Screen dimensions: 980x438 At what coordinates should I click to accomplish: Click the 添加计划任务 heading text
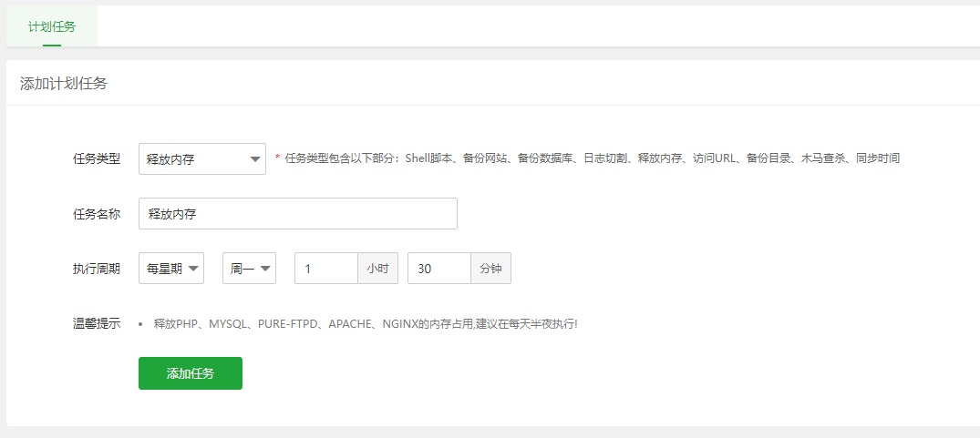(x=64, y=84)
